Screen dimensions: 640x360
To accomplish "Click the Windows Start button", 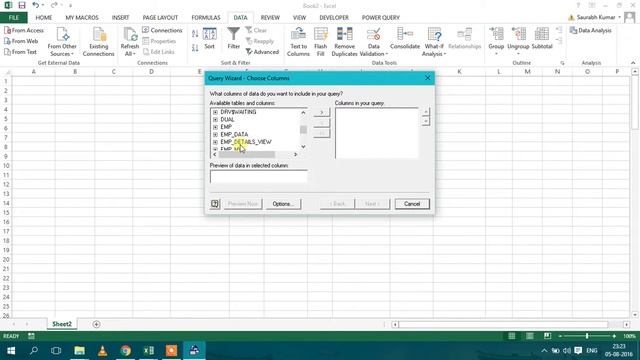I will coord(11,351).
